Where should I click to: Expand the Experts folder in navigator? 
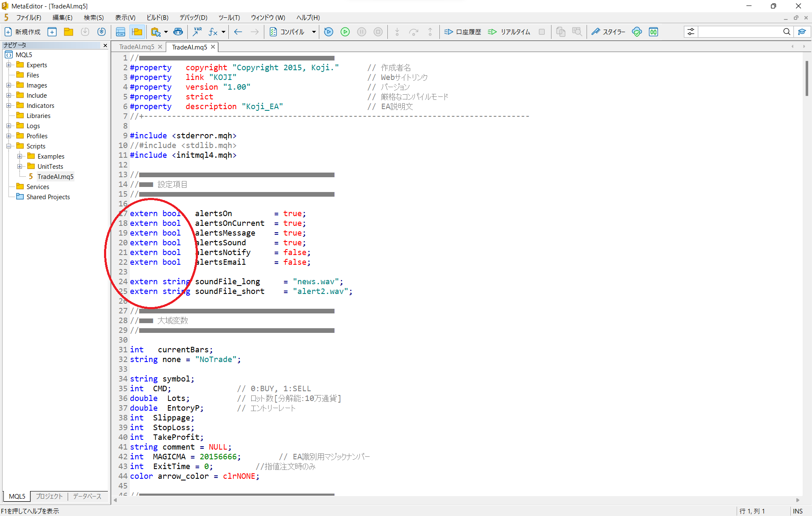[x=8, y=65]
